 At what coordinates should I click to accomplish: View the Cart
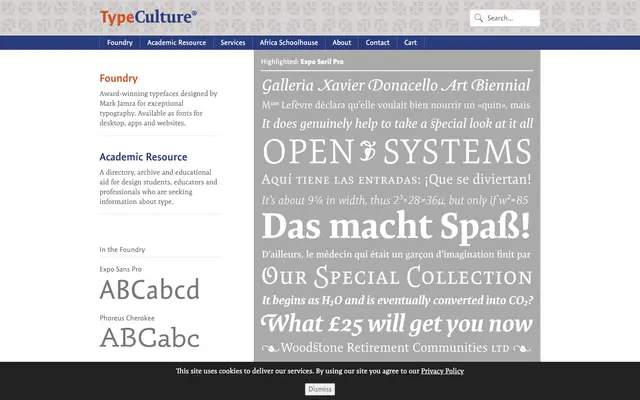click(x=411, y=42)
